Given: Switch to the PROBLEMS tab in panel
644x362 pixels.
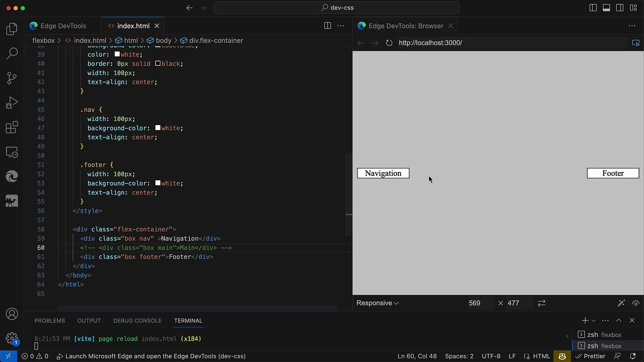Looking at the screenshot, I should pyautogui.click(x=50, y=320).
